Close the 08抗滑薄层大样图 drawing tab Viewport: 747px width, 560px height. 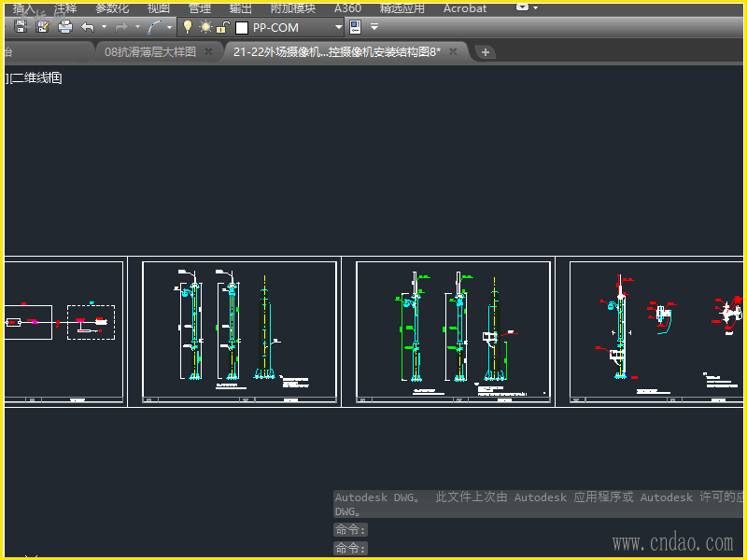208,51
